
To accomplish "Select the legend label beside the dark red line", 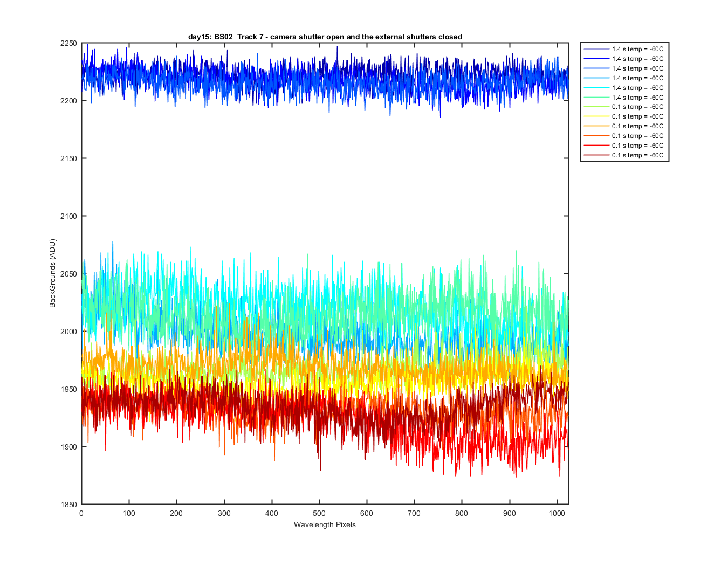I will [x=637, y=155].
